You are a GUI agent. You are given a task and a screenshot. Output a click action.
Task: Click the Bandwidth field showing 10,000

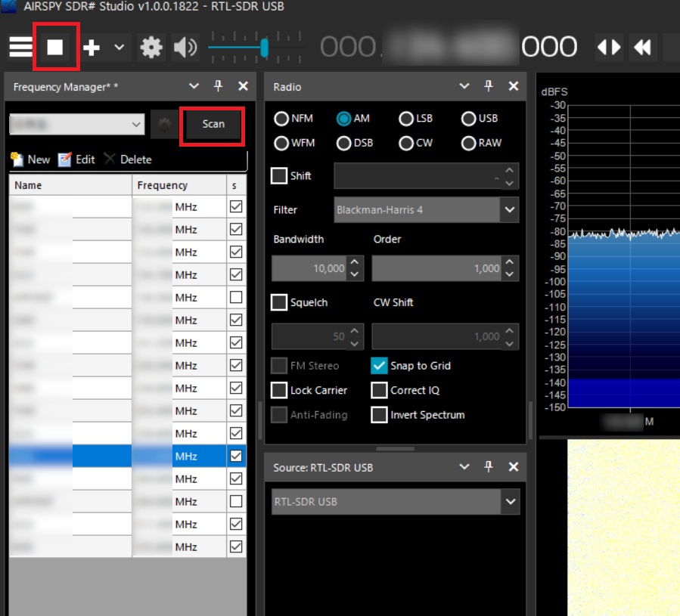[x=309, y=268]
